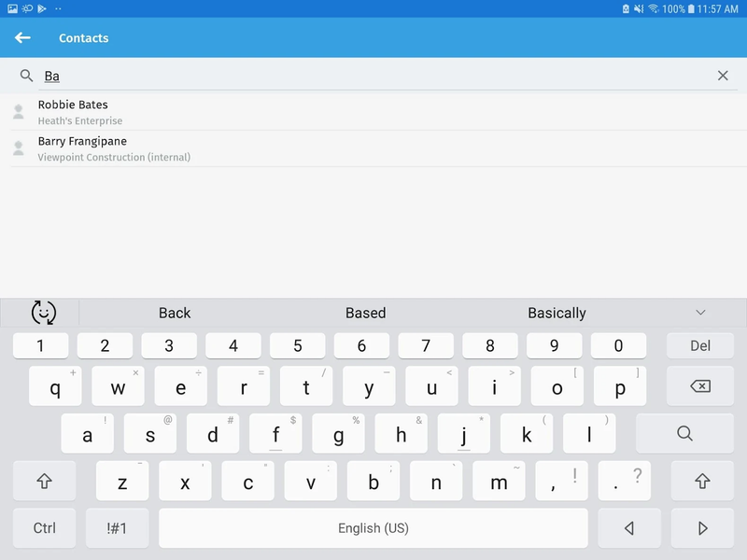Move cursor left with arrow key
The height and width of the screenshot is (560, 747).
pyautogui.click(x=628, y=528)
